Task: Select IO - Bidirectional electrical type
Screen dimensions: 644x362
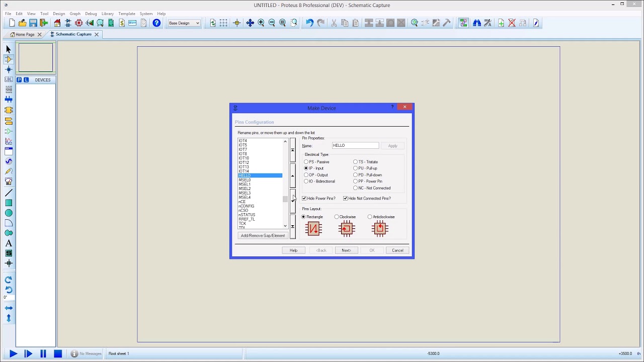Action: coord(319,182)
